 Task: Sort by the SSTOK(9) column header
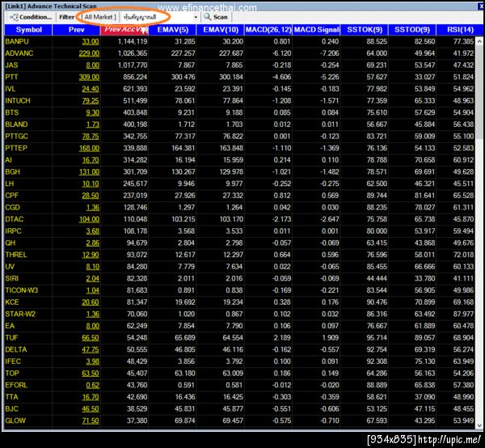click(x=365, y=30)
